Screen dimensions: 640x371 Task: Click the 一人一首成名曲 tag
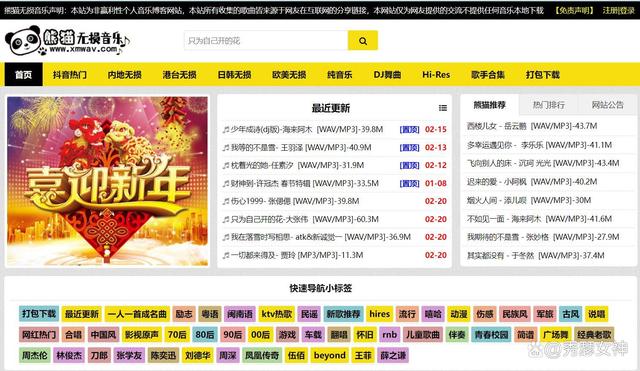(x=137, y=313)
